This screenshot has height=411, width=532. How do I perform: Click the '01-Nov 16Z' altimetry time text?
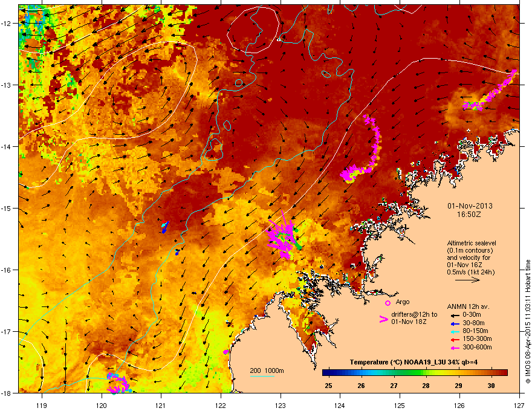pos(464,265)
